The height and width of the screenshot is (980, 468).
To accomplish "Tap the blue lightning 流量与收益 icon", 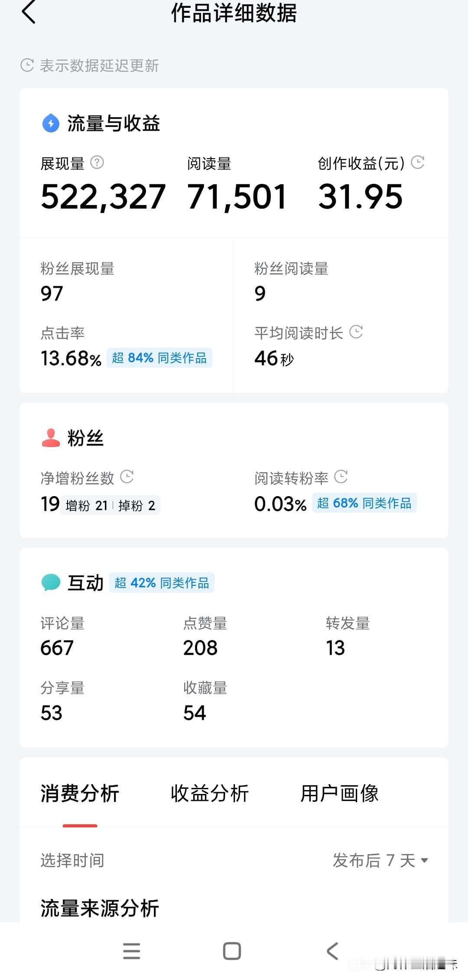I will point(51,123).
